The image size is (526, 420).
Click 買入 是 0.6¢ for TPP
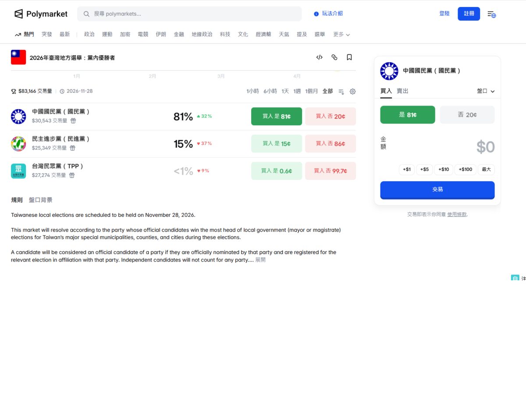[x=277, y=171]
